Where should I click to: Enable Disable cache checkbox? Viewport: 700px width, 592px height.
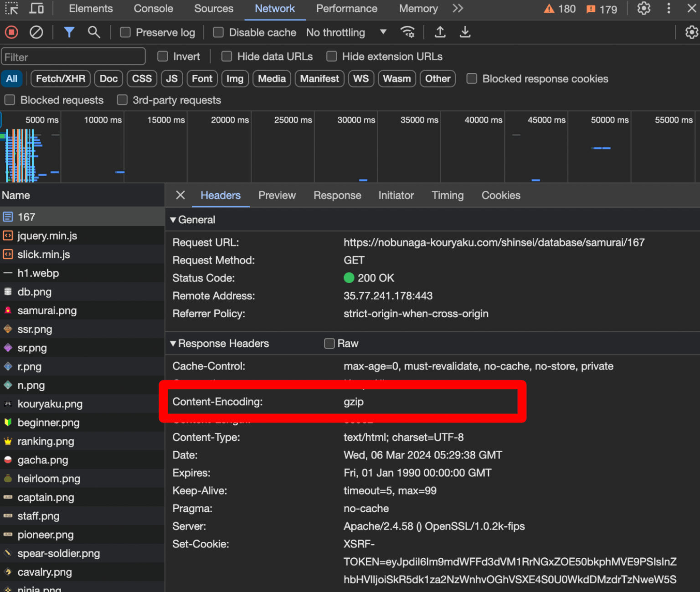[x=218, y=32]
